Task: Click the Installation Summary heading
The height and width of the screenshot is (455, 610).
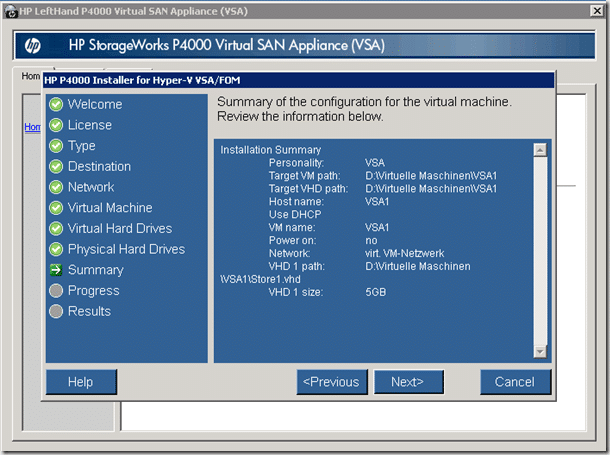Action: 271,150
